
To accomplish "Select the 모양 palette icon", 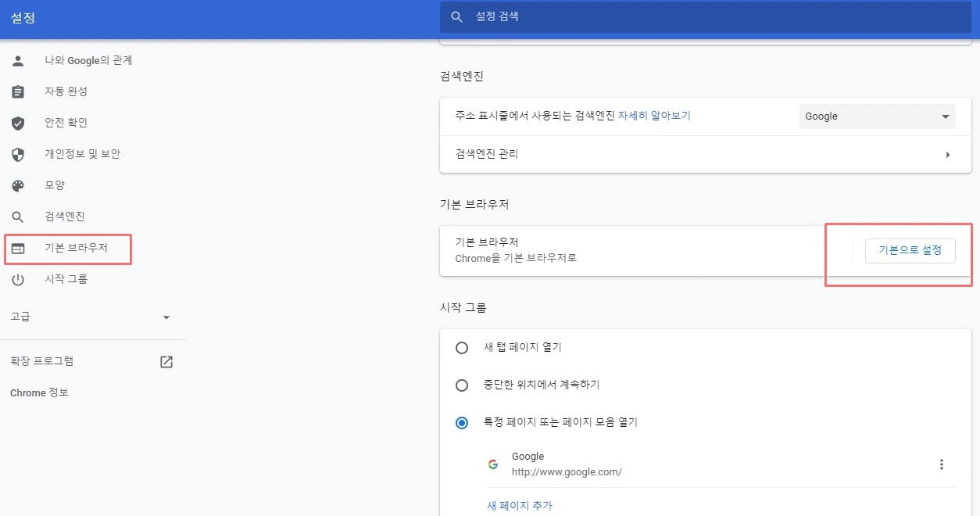I will click(x=18, y=185).
